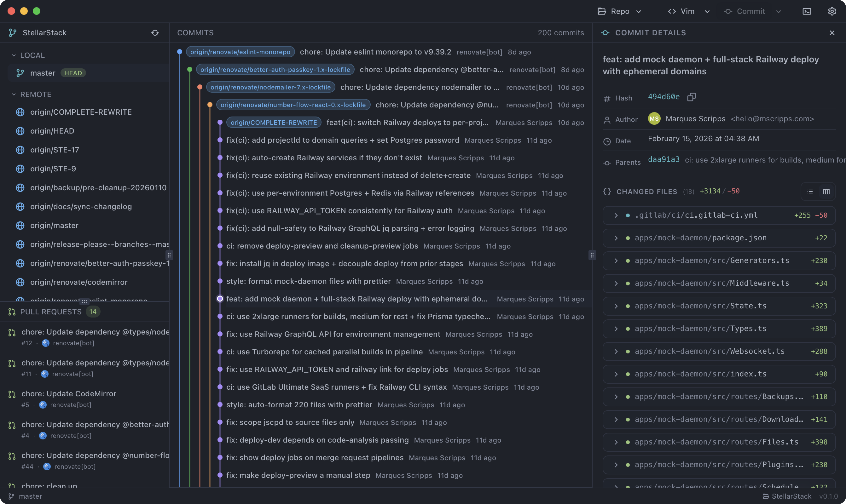Click the globe icon beside origin/master
The width and height of the screenshot is (846, 504).
[x=20, y=226]
